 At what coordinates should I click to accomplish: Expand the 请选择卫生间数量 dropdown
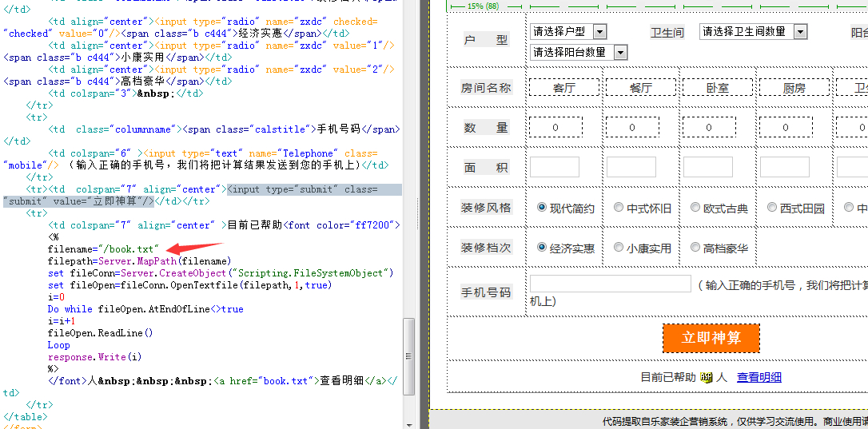click(x=754, y=31)
